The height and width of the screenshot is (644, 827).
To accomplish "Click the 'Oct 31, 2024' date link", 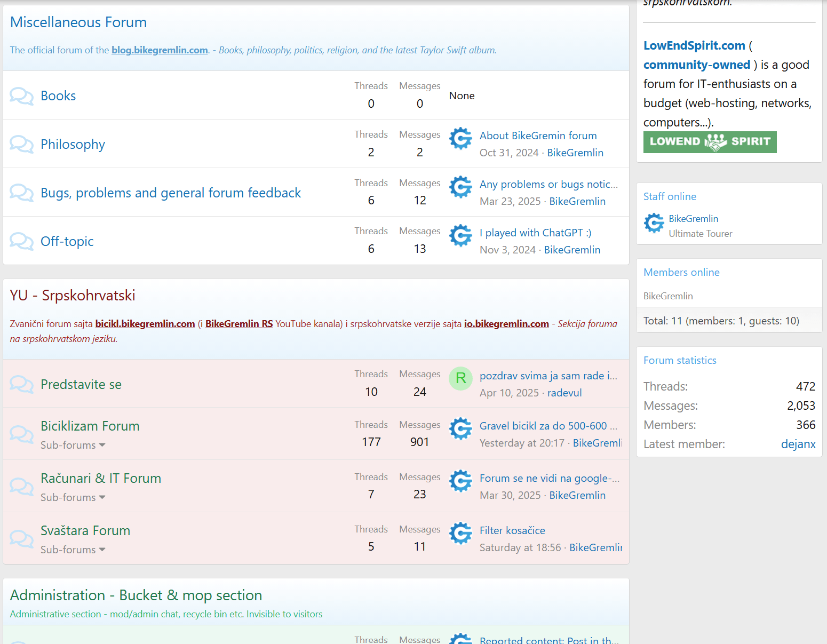I will click(x=509, y=153).
